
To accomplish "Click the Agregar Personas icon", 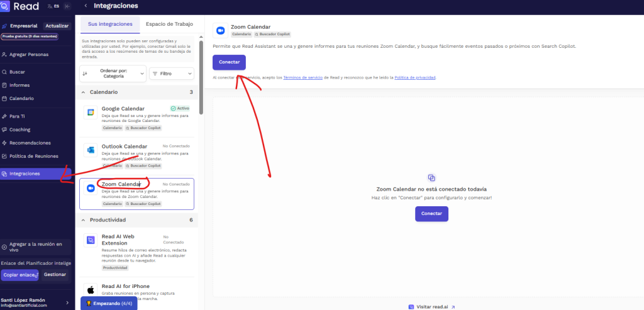I will 4,54.
